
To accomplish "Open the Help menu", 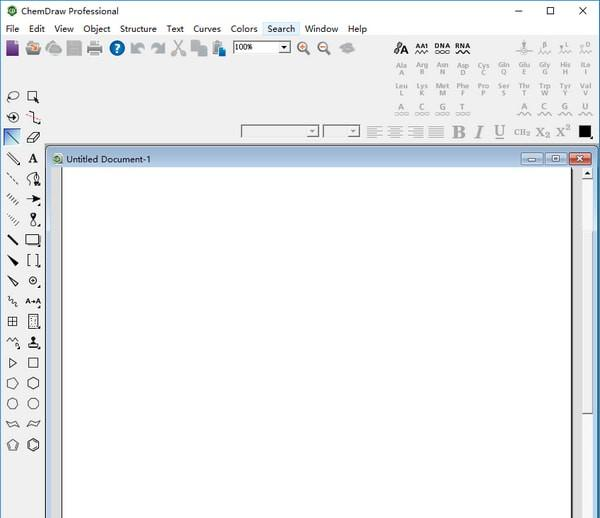I will click(357, 29).
